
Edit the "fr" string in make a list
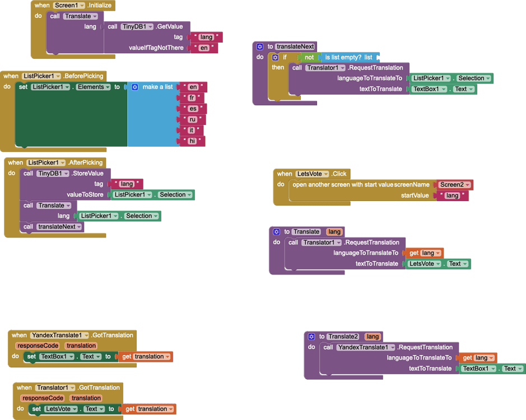coord(193,98)
